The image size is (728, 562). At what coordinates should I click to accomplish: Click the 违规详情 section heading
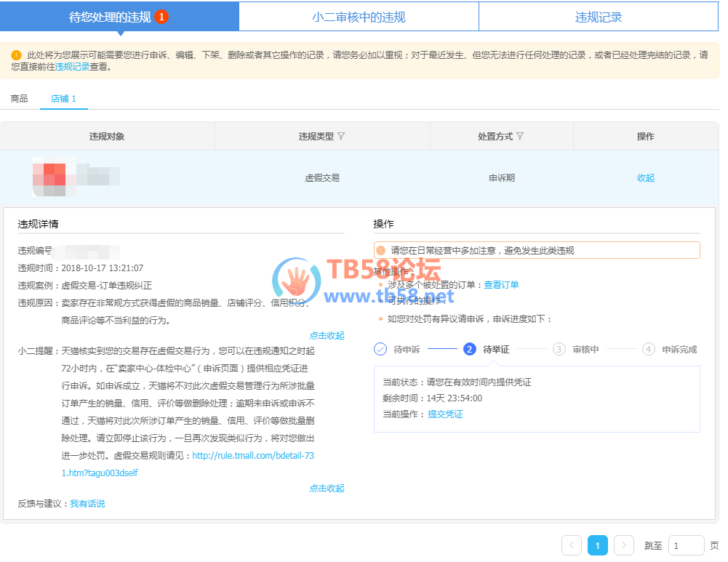(x=38, y=224)
